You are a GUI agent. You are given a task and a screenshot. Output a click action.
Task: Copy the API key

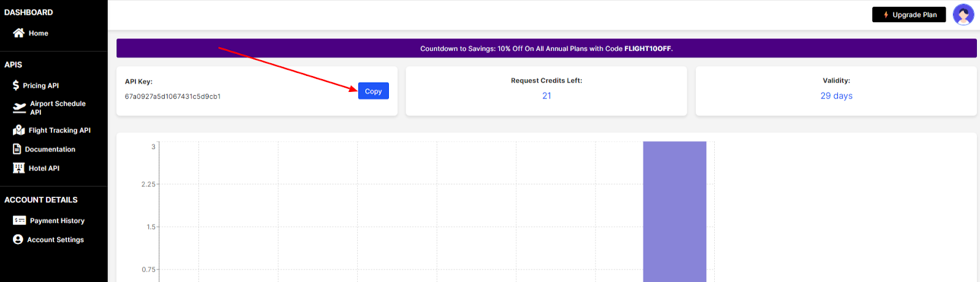[374, 91]
